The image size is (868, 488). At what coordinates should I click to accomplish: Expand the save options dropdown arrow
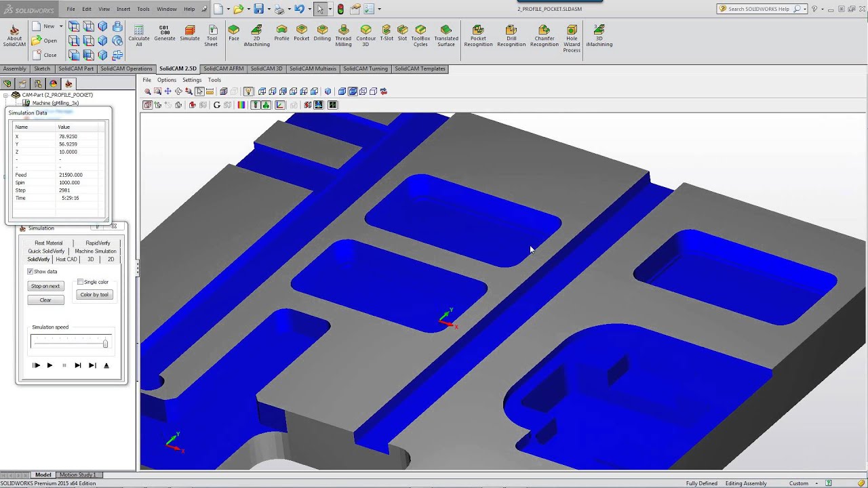[x=268, y=9]
